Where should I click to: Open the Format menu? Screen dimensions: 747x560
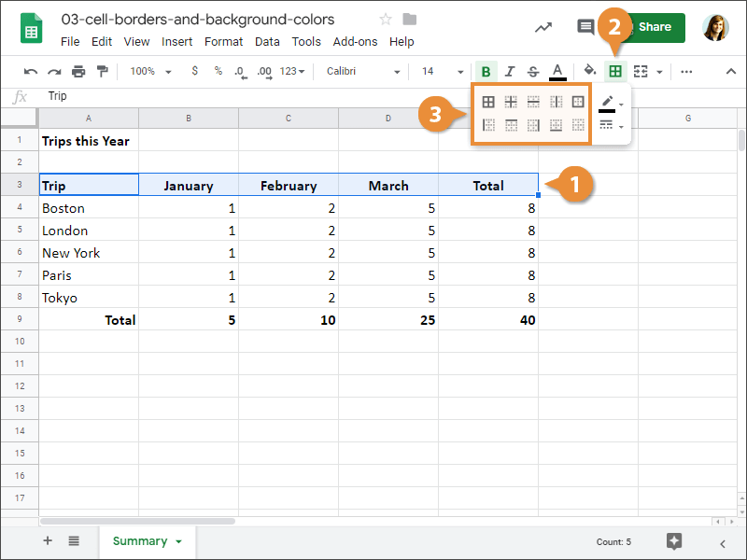tap(223, 42)
